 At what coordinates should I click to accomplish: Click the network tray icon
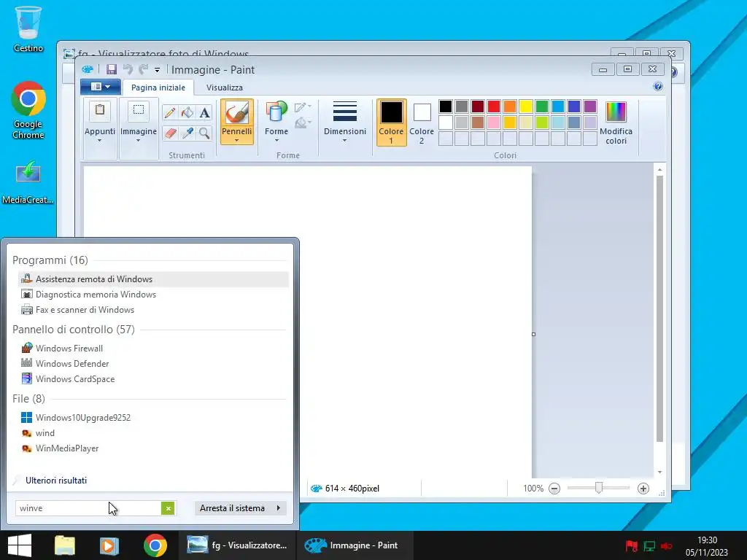(649, 545)
